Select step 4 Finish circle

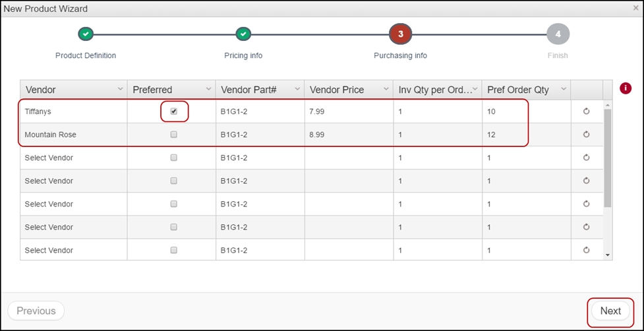coord(558,34)
